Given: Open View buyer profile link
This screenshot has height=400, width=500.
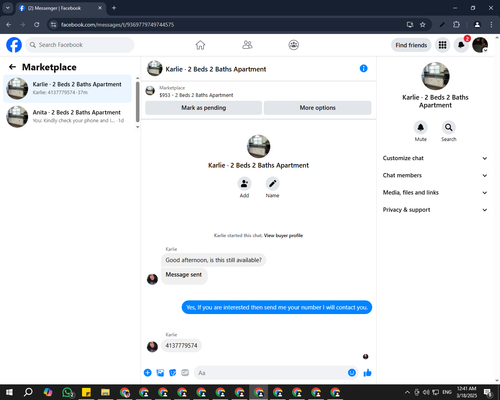Looking at the screenshot, I should 283,235.
